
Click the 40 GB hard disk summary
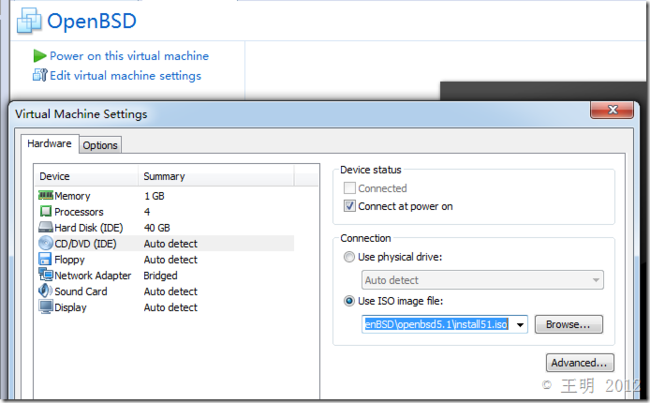157,228
